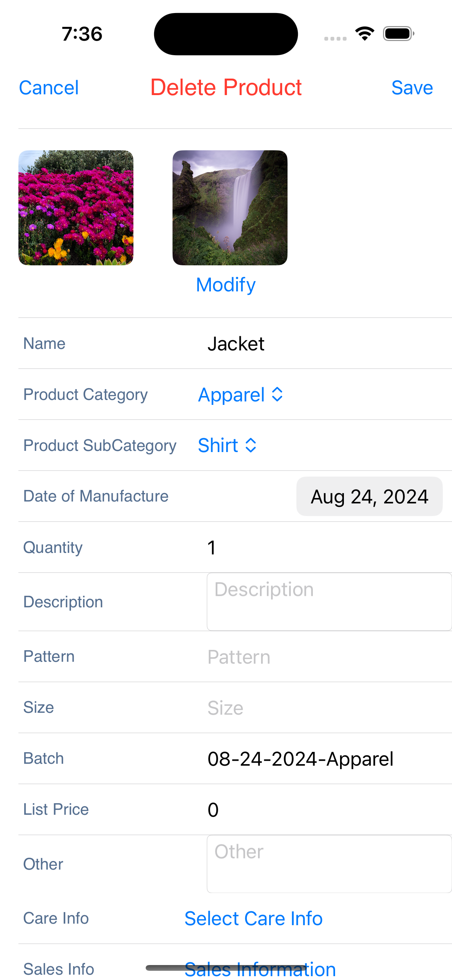452x980 pixels.
Task: Open the Product SubCategory dropdown showing Shirt
Action: pos(227,446)
